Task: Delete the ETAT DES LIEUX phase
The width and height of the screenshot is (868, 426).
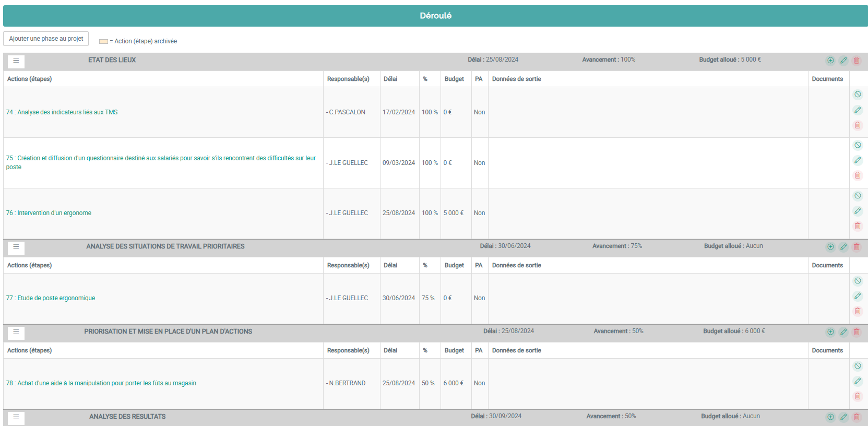Action: coord(857,61)
